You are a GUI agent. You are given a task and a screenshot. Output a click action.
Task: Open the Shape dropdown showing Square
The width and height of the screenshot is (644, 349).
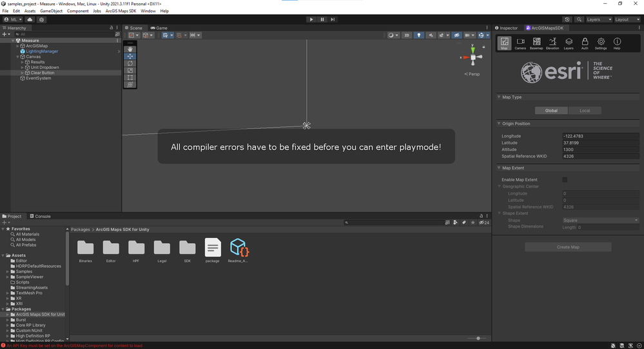pyautogui.click(x=600, y=221)
